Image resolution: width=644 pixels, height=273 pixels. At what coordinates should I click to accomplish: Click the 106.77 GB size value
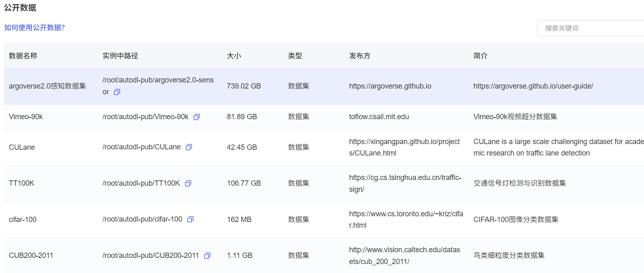point(244,183)
